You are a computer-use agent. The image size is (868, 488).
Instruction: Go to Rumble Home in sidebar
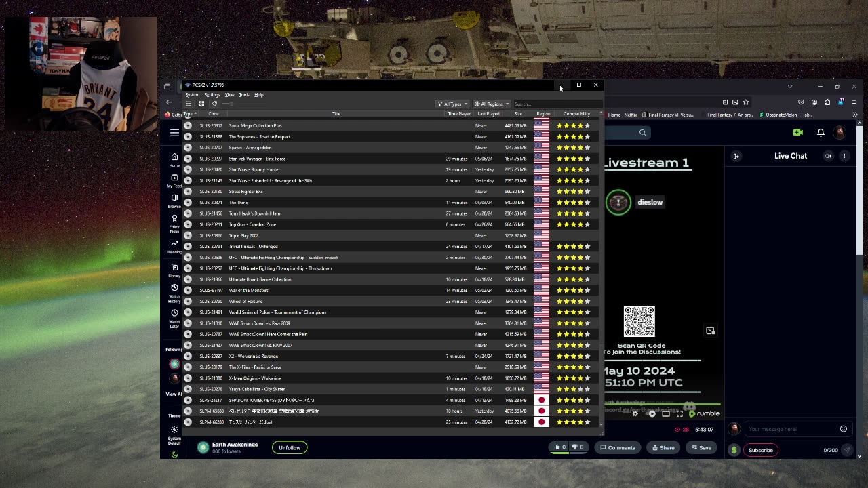pos(174,160)
